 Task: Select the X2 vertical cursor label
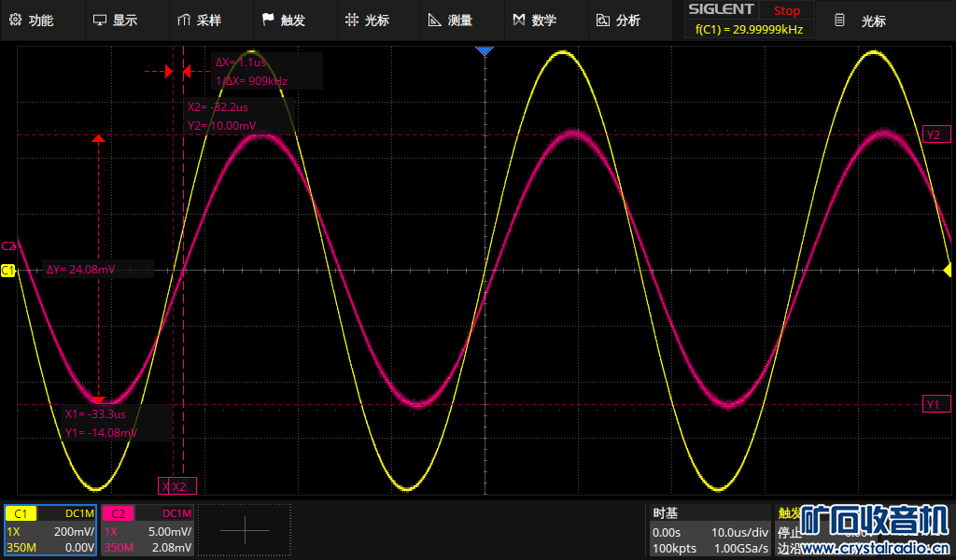coord(181,486)
